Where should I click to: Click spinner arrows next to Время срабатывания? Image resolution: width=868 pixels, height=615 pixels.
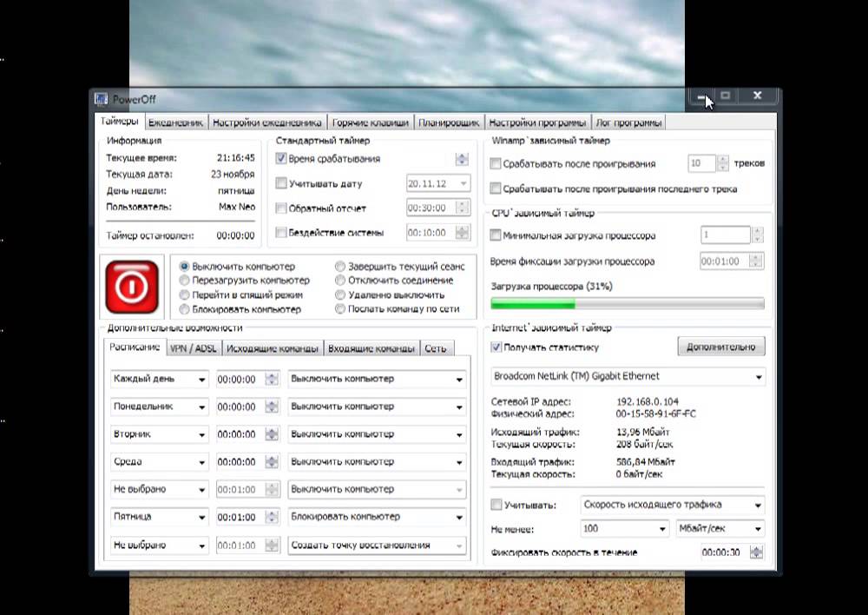pos(462,159)
